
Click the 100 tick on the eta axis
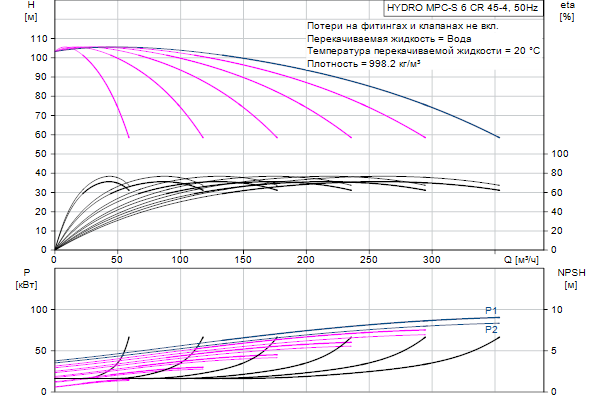(561, 154)
